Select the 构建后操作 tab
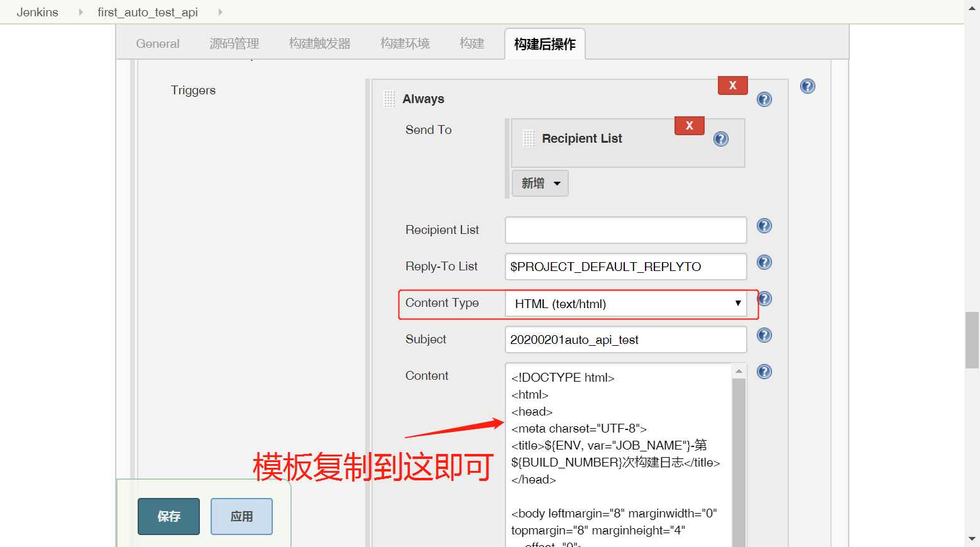Screen dimensions: 980x547 click(x=545, y=44)
